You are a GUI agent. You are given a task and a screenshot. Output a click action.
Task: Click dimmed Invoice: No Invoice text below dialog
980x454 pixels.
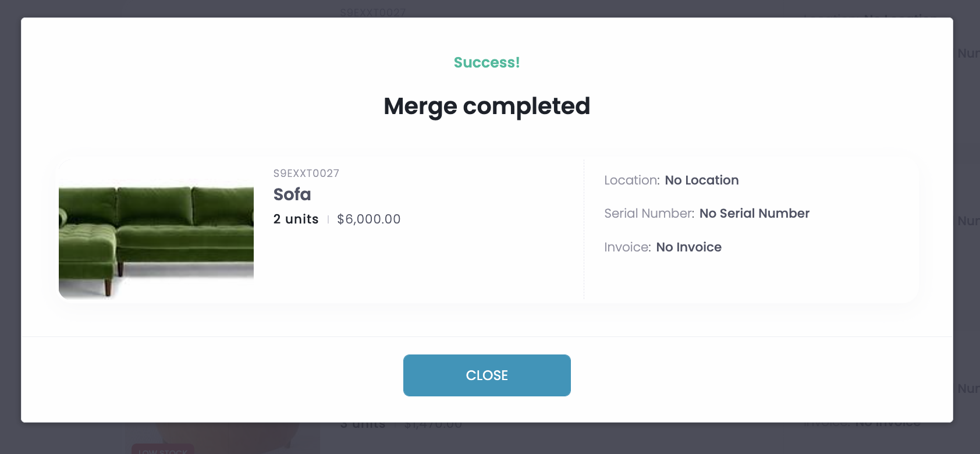click(x=862, y=425)
